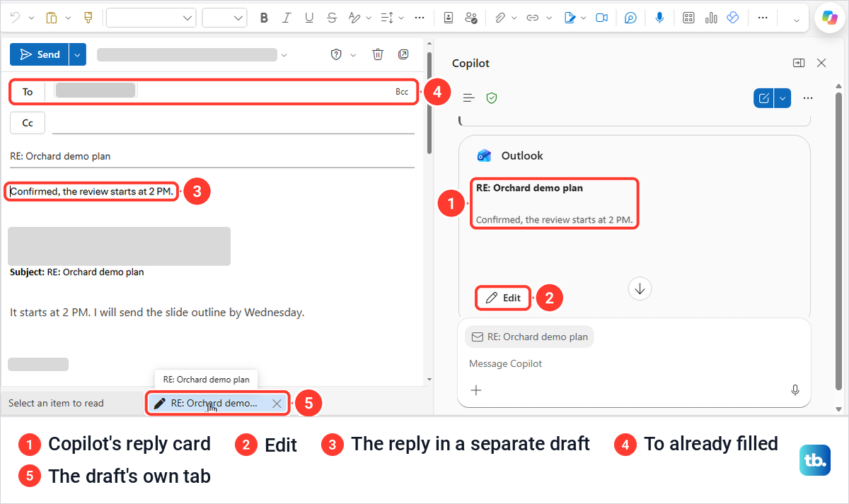Click the colorful Copilot logo button
Image resolution: width=849 pixels, height=504 pixels.
828,18
